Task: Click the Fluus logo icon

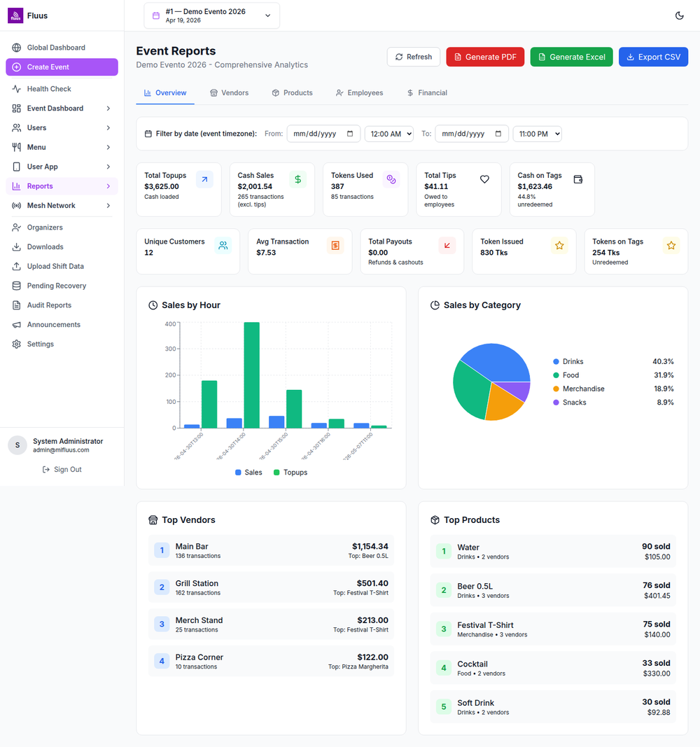Action: coord(15,15)
